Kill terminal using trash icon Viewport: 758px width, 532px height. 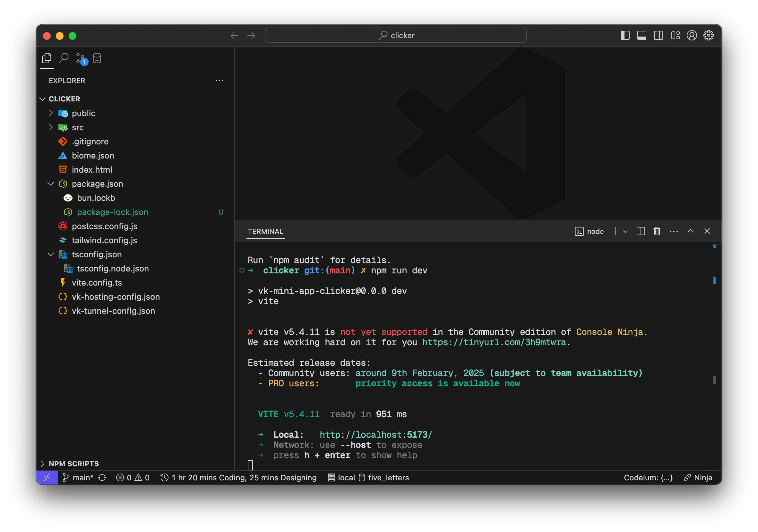(x=657, y=231)
